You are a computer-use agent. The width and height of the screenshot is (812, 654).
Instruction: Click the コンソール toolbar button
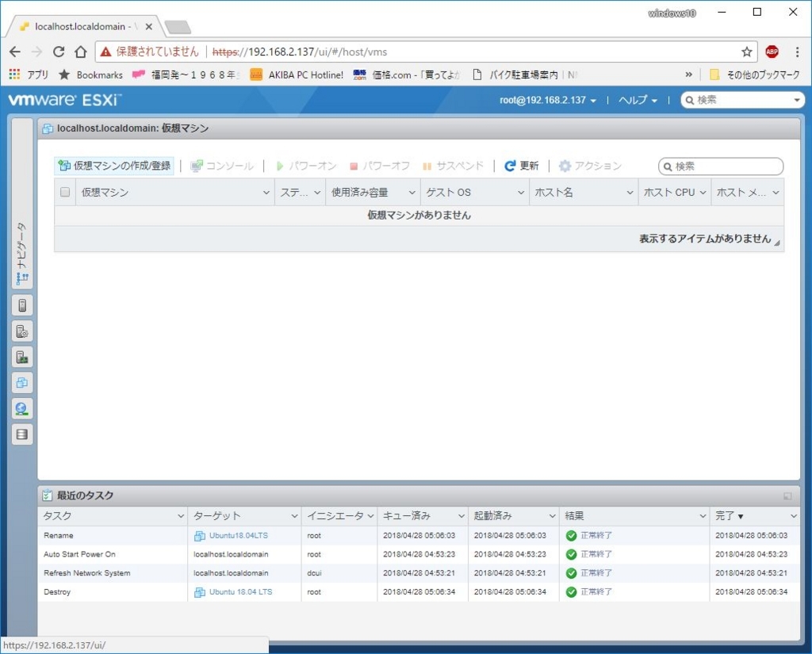point(222,166)
